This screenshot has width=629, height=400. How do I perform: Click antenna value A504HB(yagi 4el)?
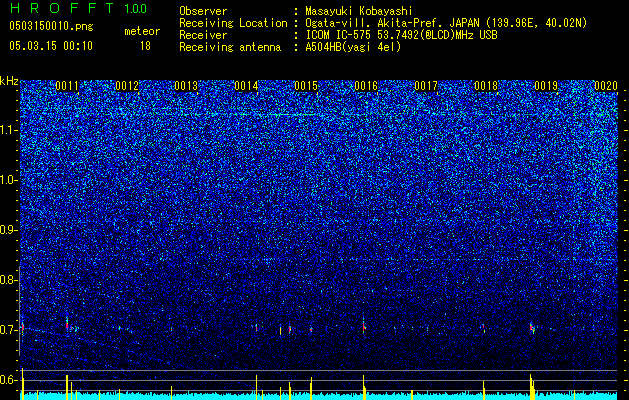(x=353, y=47)
